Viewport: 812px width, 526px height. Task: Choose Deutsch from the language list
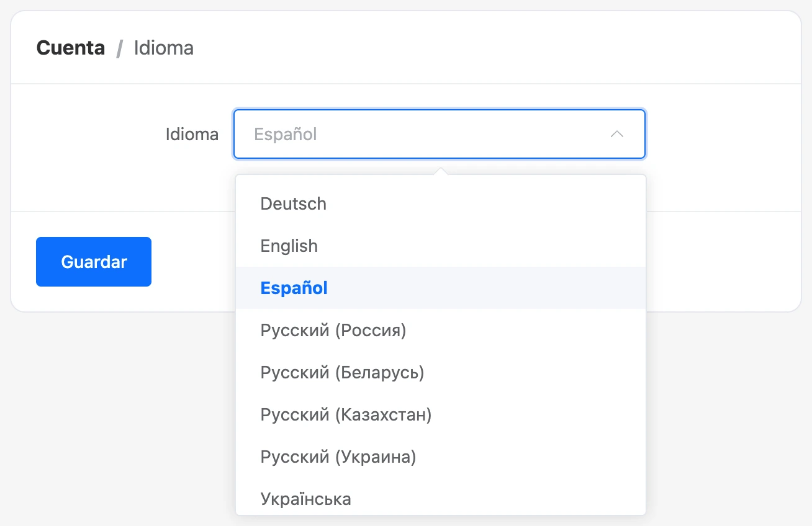pyautogui.click(x=441, y=203)
